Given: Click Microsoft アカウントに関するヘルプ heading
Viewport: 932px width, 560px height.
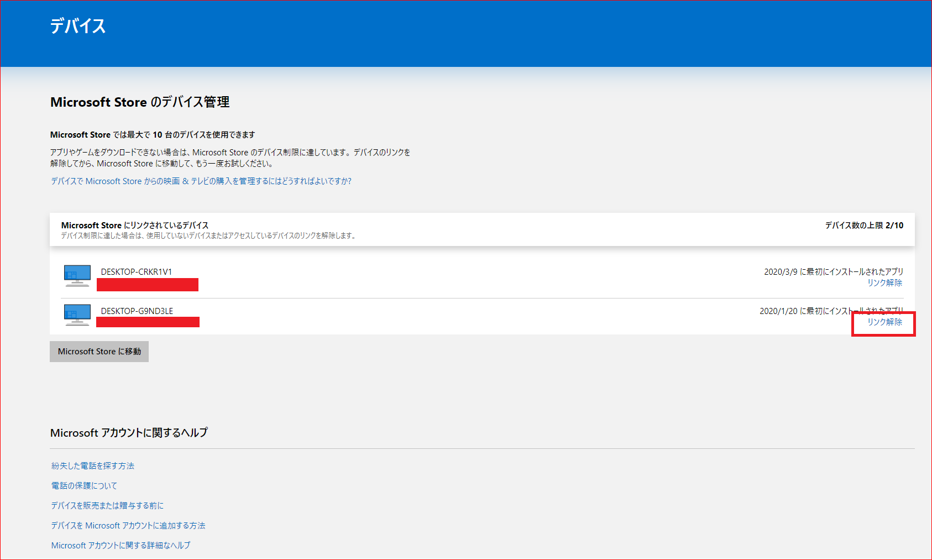Looking at the screenshot, I should [x=129, y=433].
